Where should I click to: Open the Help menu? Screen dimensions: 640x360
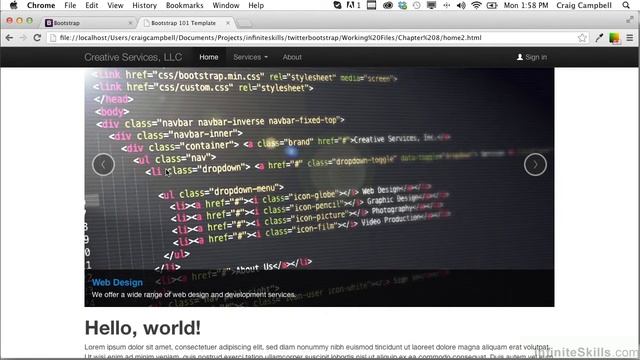coord(256,5)
